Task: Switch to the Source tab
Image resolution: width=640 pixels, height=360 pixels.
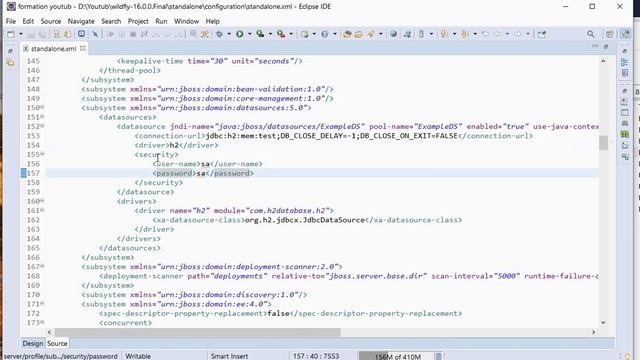Action: pos(57,344)
